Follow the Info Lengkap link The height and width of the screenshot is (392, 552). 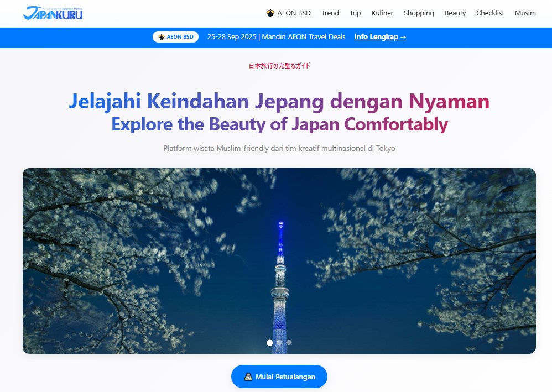pyautogui.click(x=380, y=37)
